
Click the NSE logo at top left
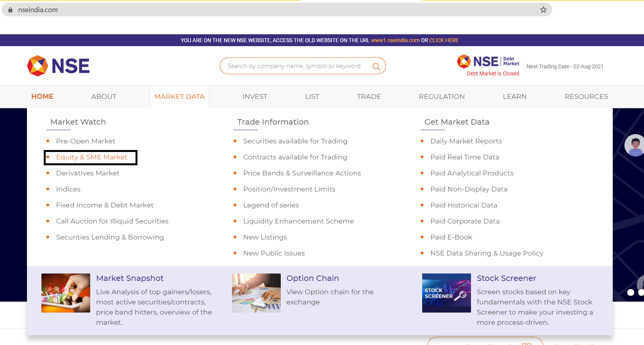[58, 66]
